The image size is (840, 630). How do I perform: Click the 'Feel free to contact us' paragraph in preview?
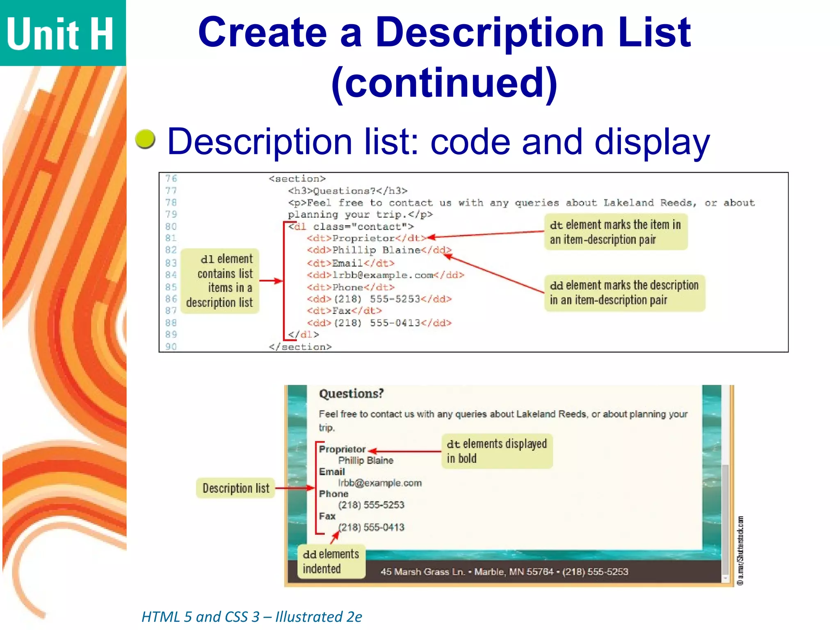pos(503,420)
